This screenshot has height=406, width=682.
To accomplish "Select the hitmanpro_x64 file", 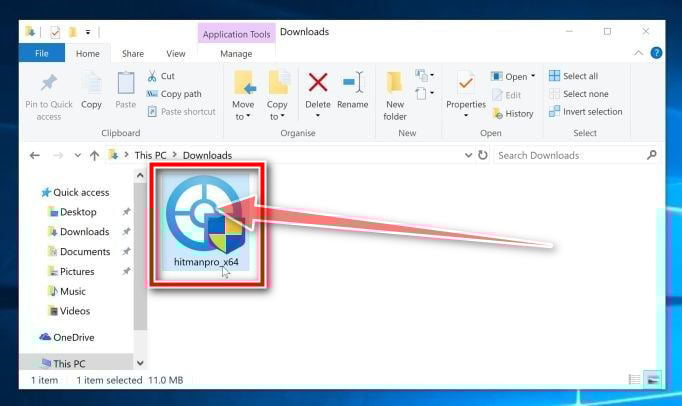I will coord(206,222).
